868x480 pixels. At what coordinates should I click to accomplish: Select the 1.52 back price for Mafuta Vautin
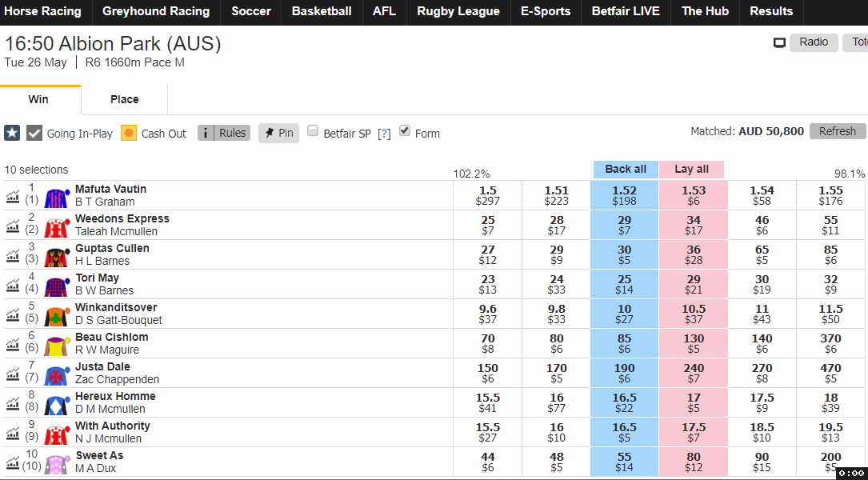(x=624, y=194)
